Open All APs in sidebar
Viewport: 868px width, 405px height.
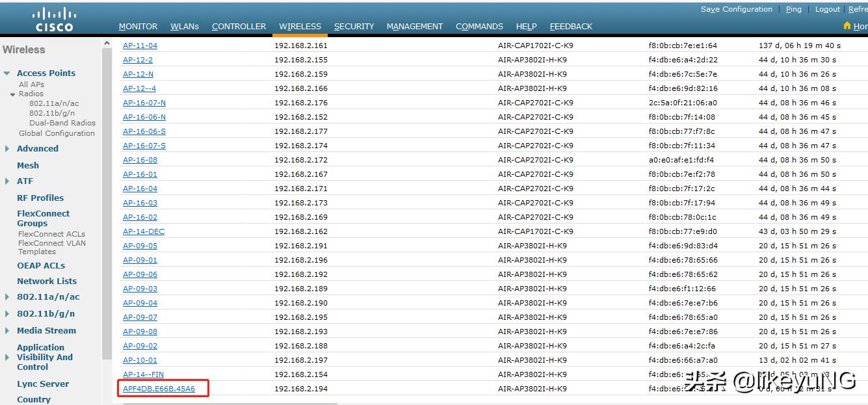click(31, 85)
